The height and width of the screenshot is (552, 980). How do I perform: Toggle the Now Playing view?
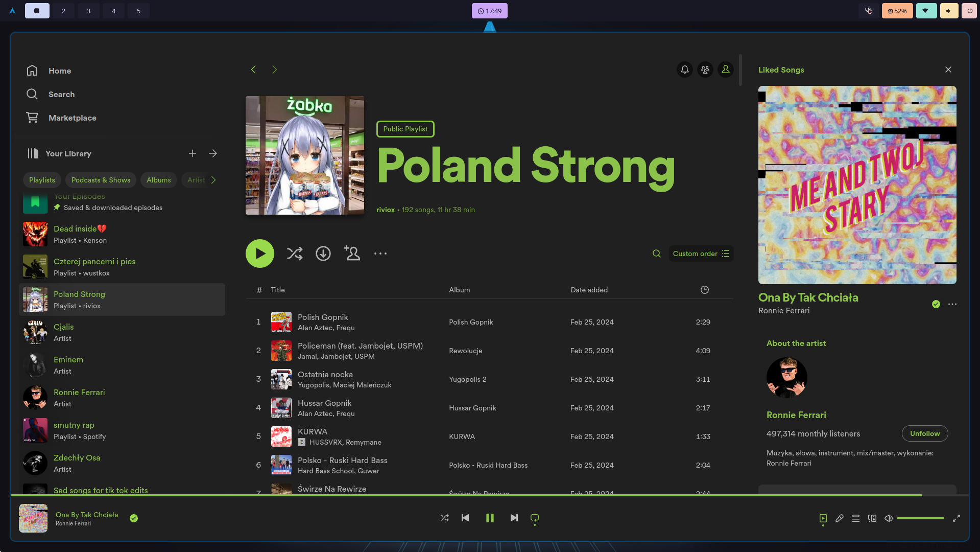point(823,518)
